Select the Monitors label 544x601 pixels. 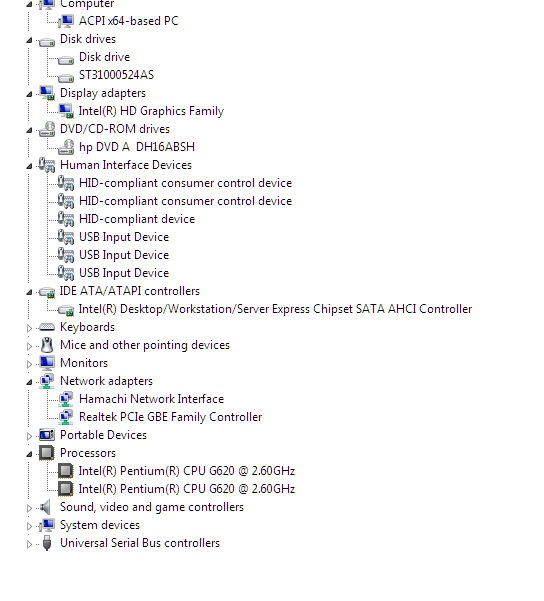coord(84,363)
